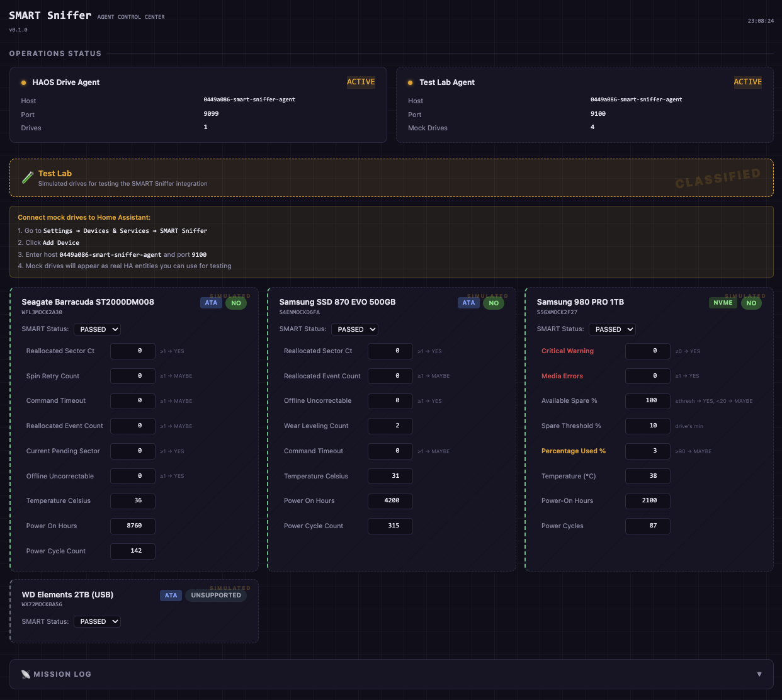Click 870 EVO Reallocated Sector Ct field
The height and width of the screenshot is (700, 782).
pyautogui.click(x=390, y=351)
